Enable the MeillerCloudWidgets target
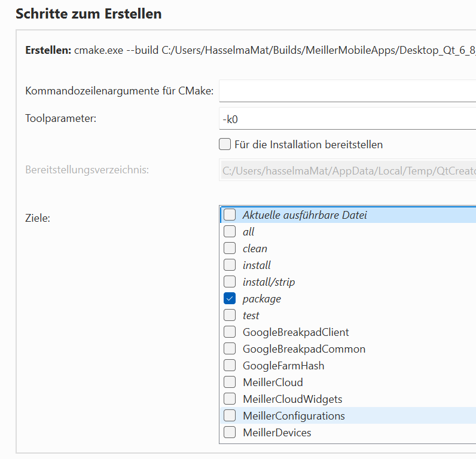Image resolution: width=476 pixels, height=459 pixels. click(230, 399)
